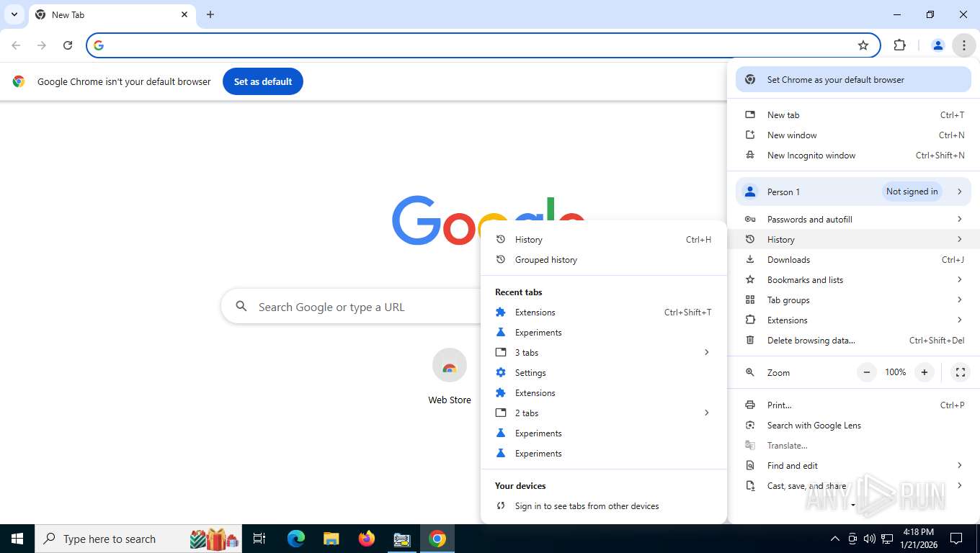The image size is (980, 553).
Task: Open Grouped history in submenu
Action: pos(604,260)
